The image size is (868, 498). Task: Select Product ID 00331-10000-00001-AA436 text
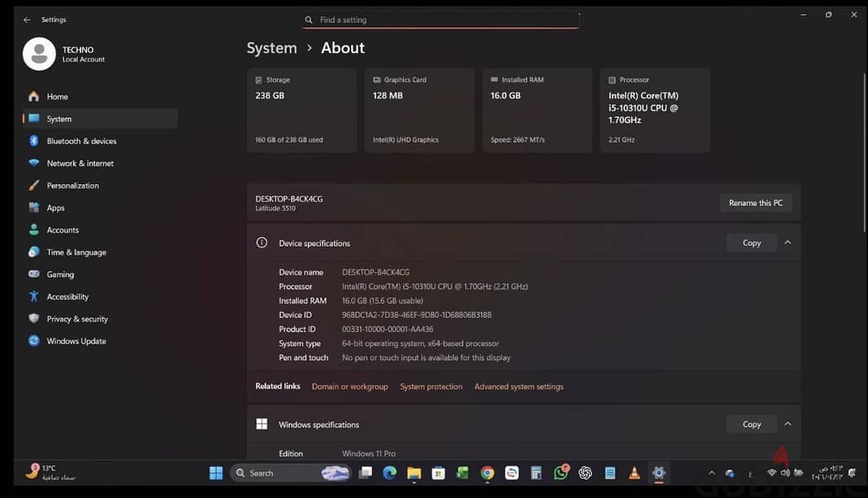388,329
